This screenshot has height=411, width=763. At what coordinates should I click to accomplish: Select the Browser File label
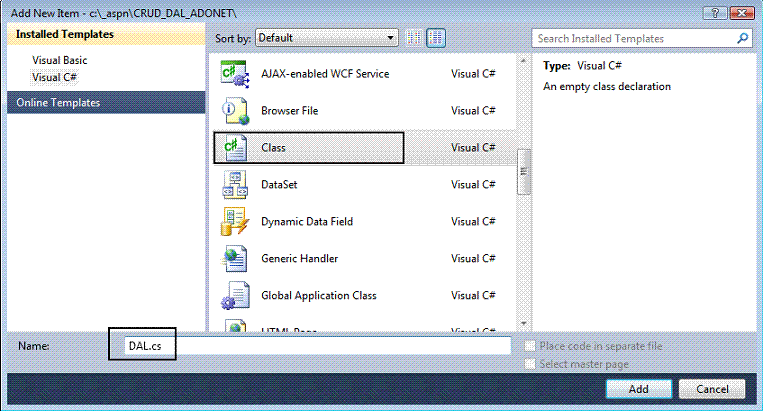point(290,111)
